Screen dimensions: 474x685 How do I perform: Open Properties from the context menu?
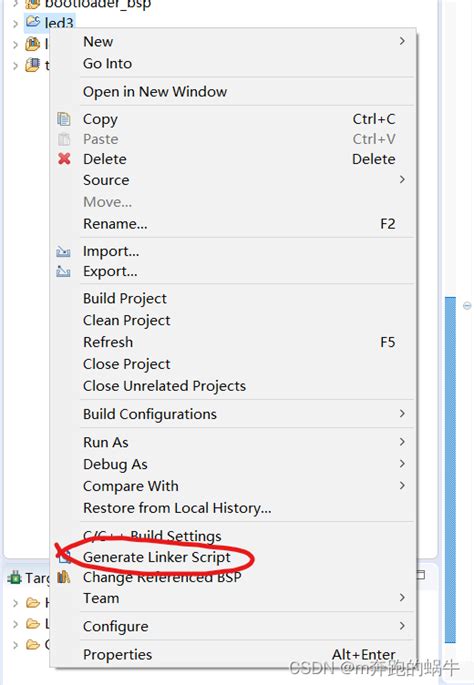point(118,654)
